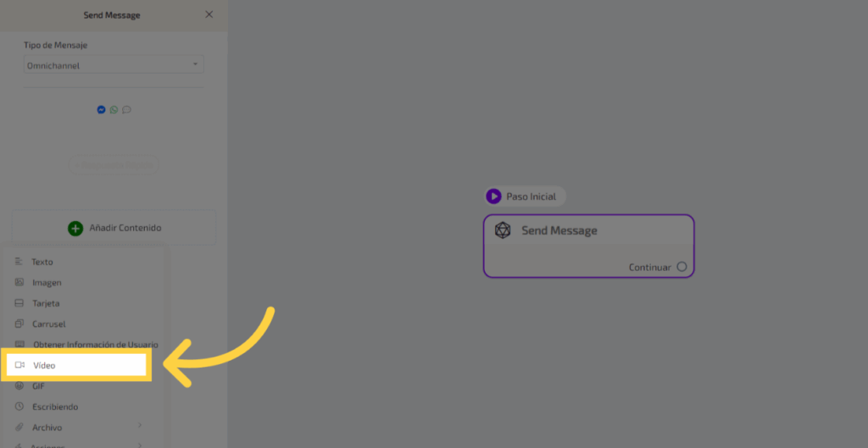868x448 pixels.
Task: Click the purple play icon of Paso Inicial
Action: [494, 196]
